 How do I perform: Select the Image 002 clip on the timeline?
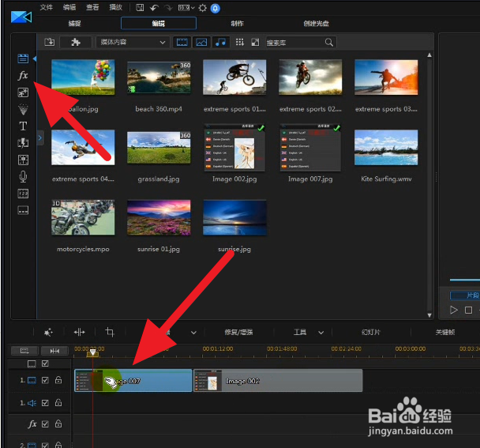click(x=278, y=381)
